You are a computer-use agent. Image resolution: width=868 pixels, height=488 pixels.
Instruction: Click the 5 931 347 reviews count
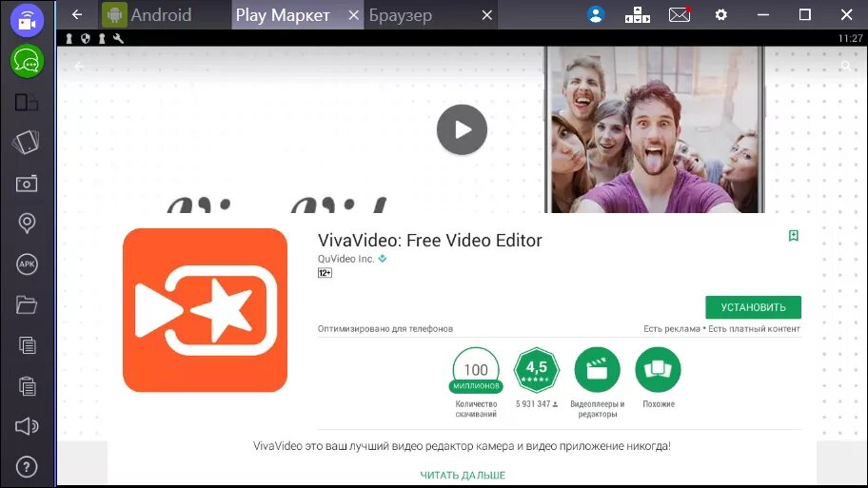pos(537,404)
